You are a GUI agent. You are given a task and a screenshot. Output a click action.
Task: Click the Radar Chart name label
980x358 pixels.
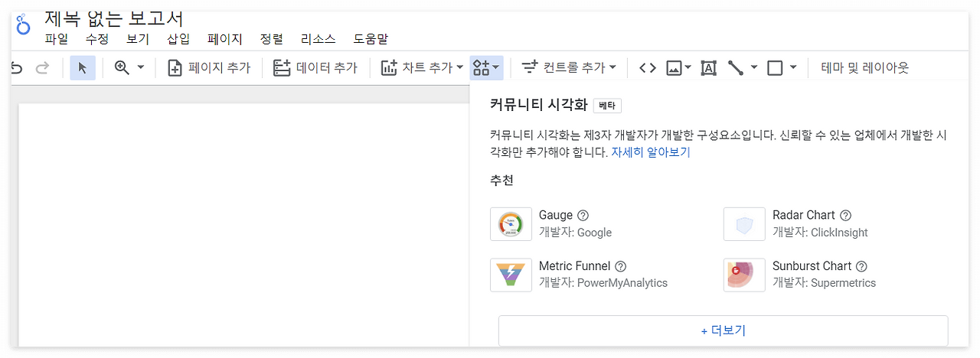coord(804,216)
